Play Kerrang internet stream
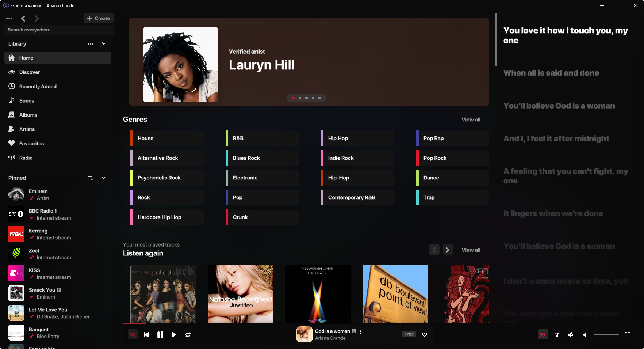 (58, 234)
